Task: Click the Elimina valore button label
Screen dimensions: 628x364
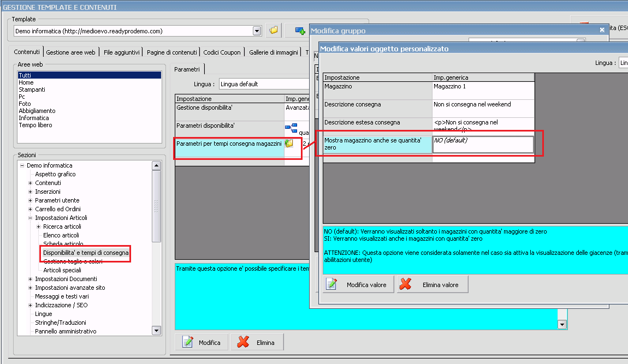Action: point(440,285)
